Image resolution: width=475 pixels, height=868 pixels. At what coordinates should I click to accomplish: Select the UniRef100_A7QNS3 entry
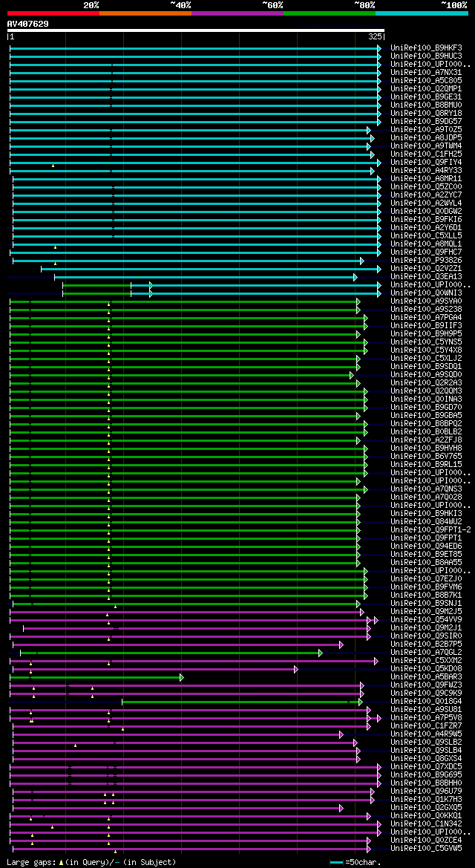tap(426, 489)
